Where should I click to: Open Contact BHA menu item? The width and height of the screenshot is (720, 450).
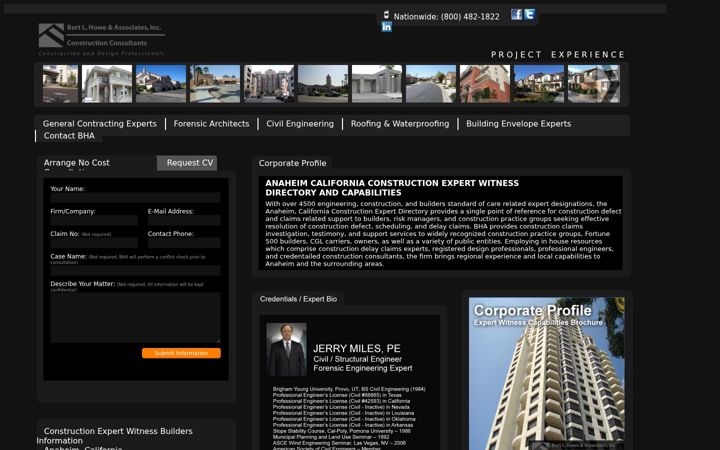[69, 135]
